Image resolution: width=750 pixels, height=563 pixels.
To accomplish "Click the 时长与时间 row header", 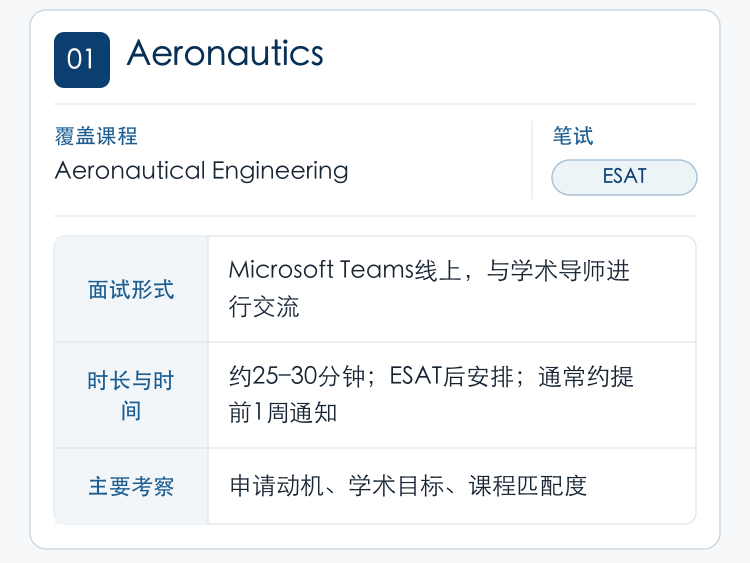I will 131,396.
